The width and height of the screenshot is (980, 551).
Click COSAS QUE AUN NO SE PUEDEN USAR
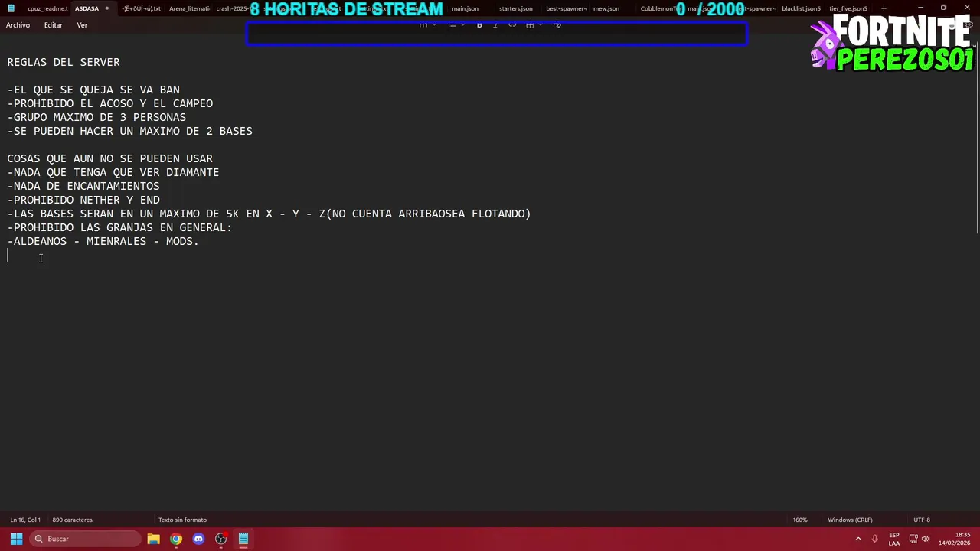[x=109, y=158]
